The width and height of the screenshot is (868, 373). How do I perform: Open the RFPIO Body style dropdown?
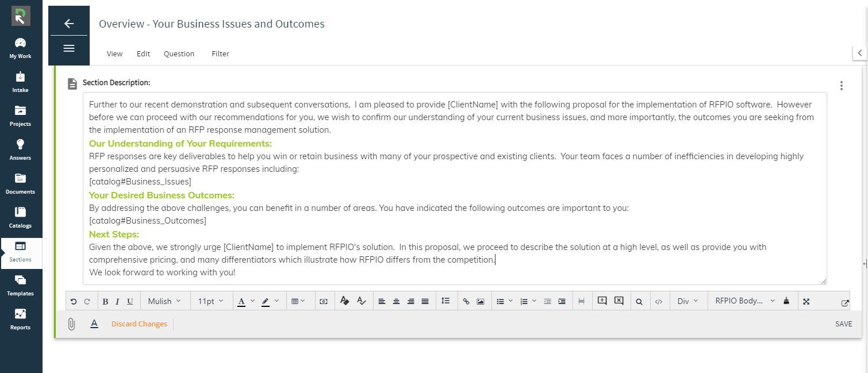pos(745,301)
